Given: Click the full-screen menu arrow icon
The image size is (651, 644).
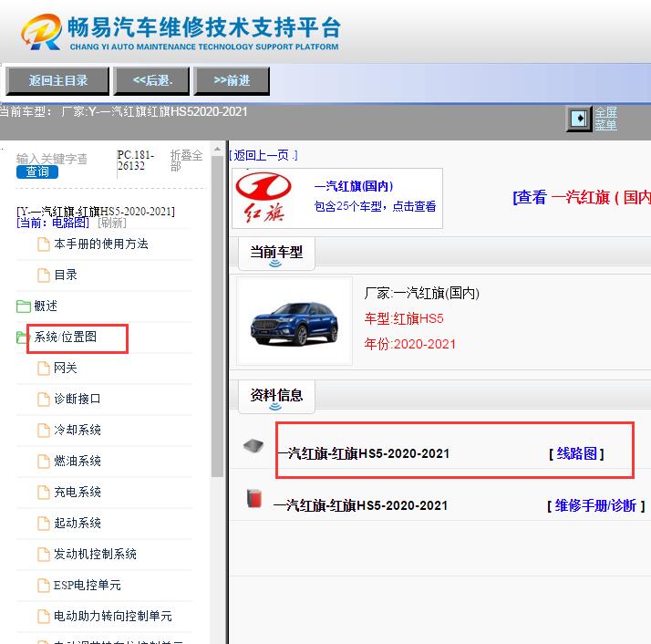Looking at the screenshot, I should [x=579, y=119].
